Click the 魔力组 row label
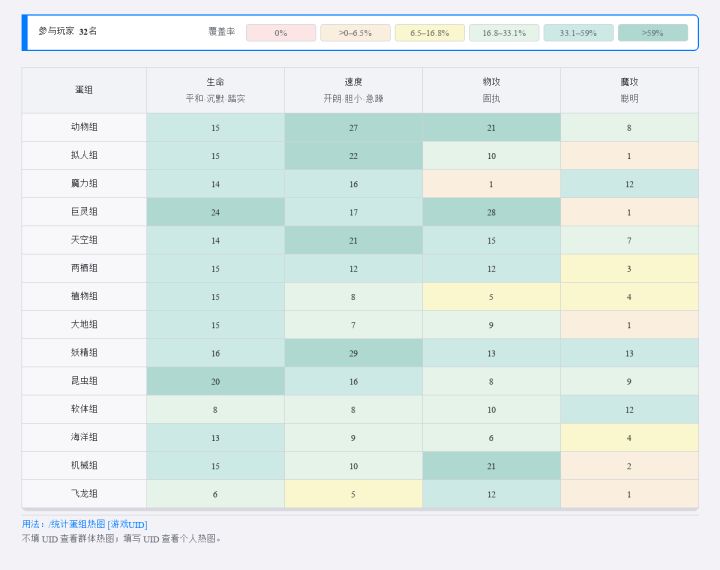720x570 pixels. (84, 184)
